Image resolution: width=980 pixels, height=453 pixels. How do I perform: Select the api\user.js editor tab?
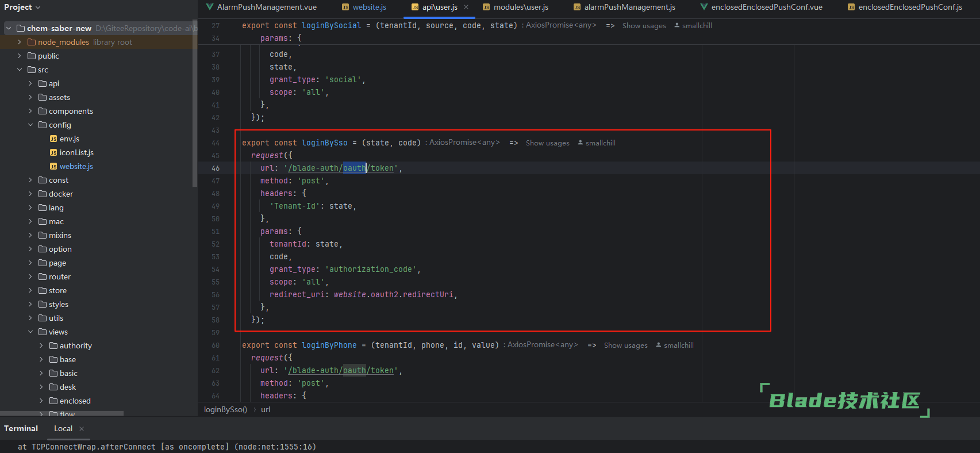tap(440, 7)
